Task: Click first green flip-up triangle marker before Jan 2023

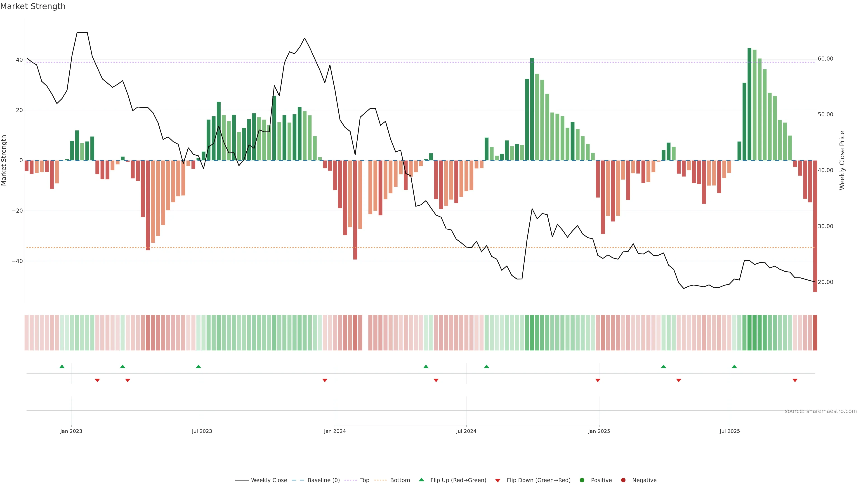Action: 62,366
